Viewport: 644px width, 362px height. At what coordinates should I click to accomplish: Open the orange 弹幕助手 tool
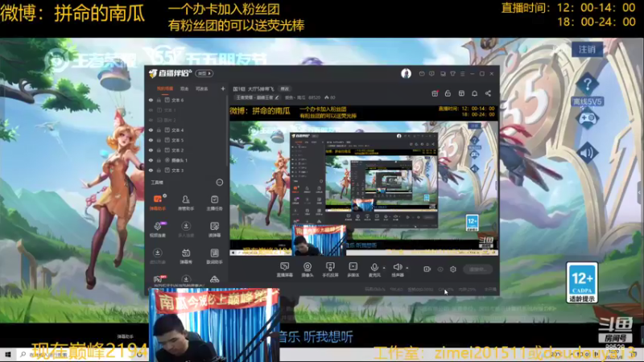158,203
